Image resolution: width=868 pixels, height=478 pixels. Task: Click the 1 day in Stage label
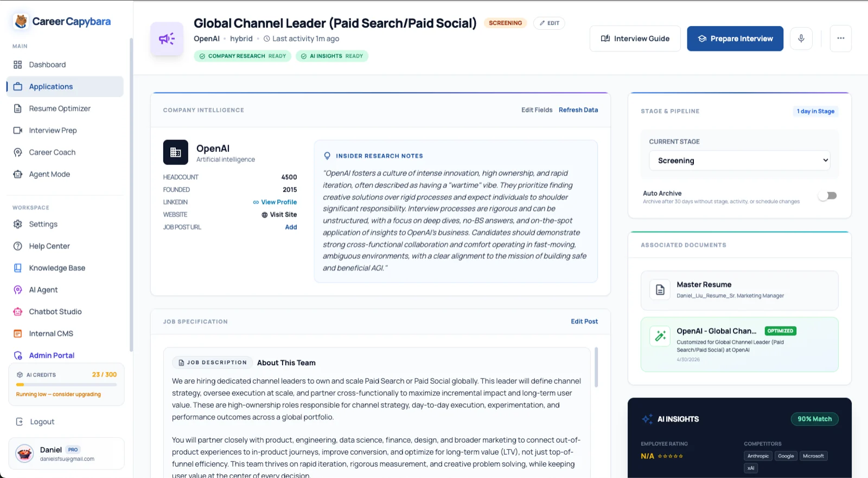[x=815, y=111]
